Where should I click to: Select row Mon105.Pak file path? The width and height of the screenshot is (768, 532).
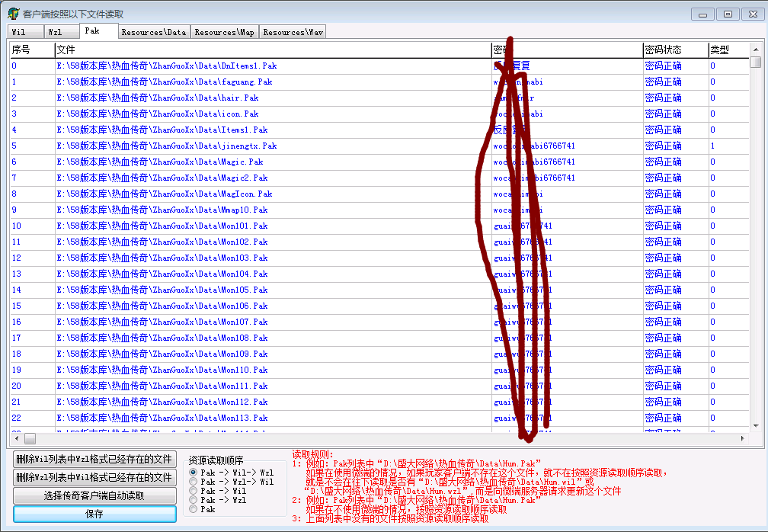(x=162, y=290)
